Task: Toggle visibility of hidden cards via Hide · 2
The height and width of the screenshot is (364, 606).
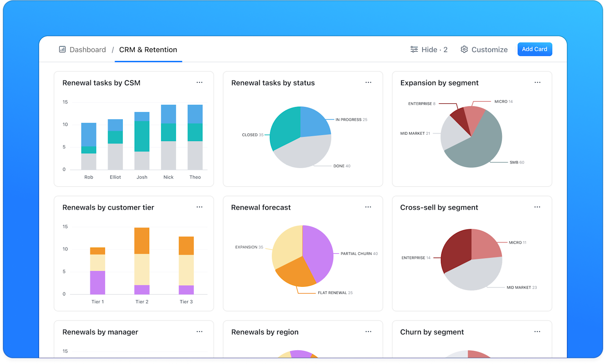Action: coord(434,49)
